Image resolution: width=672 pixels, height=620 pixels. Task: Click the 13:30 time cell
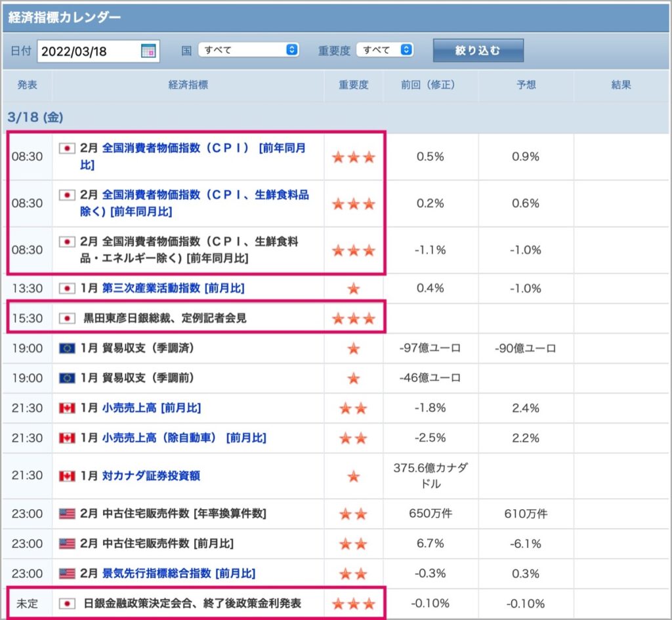pos(28,289)
